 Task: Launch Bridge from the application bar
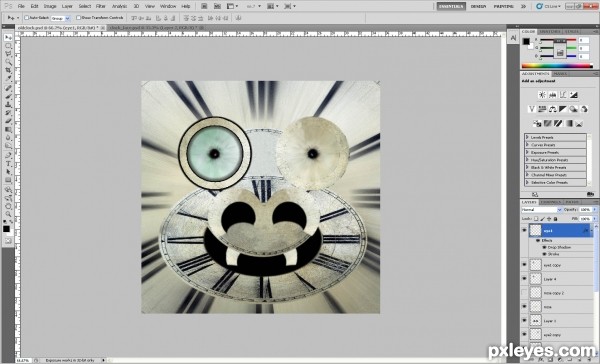204,6
